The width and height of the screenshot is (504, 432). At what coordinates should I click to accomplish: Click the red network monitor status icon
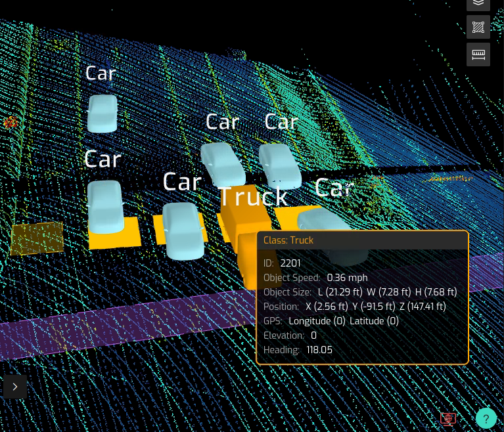[447, 418]
